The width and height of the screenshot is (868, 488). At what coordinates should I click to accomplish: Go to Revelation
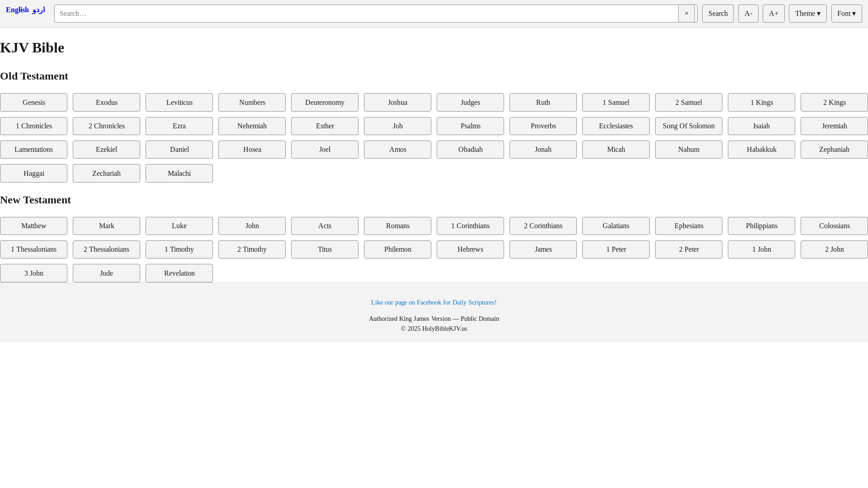click(179, 273)
